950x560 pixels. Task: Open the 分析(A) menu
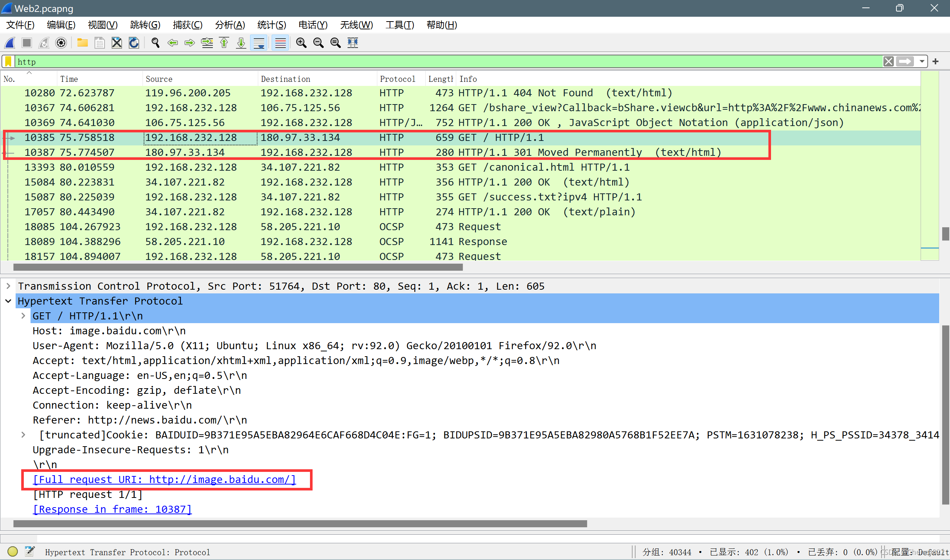(x=230, y=25)
